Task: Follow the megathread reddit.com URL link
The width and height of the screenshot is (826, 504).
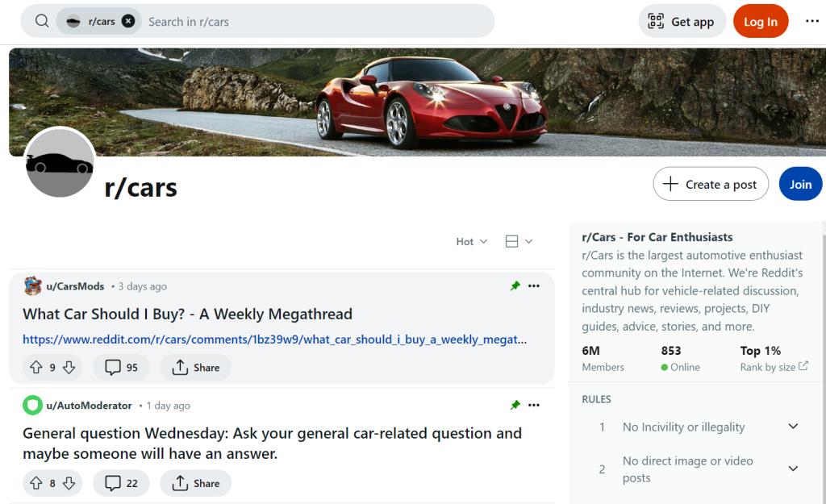Action: click(x=274, y=339)
